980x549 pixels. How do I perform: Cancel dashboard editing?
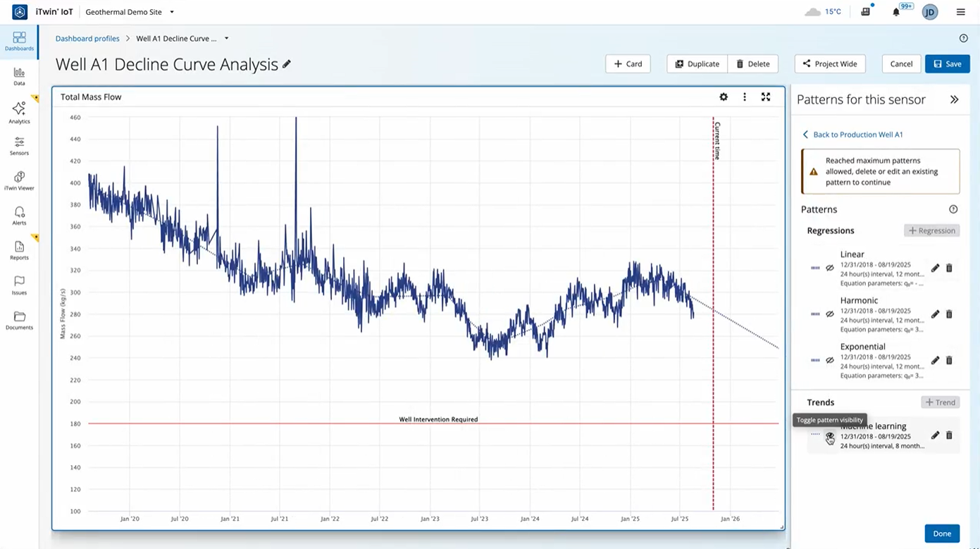[901, 64]
